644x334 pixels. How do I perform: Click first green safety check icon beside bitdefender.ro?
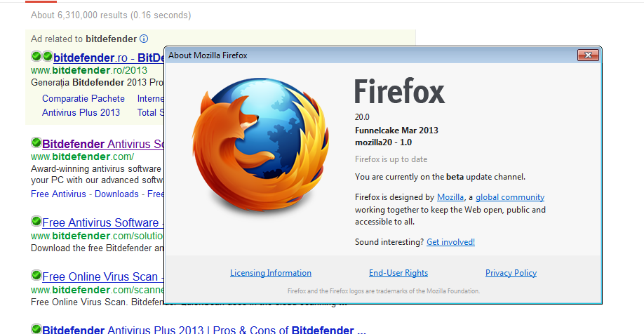(36, 56)
